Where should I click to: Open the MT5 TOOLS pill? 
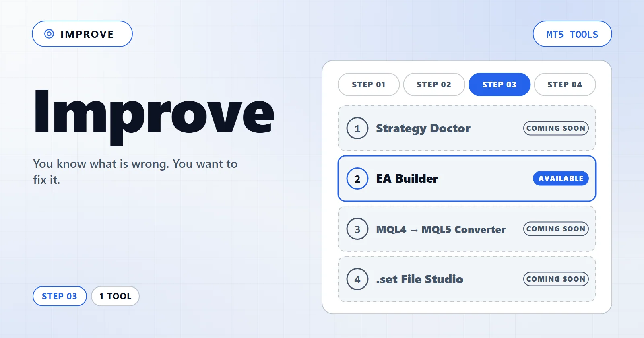572,34
